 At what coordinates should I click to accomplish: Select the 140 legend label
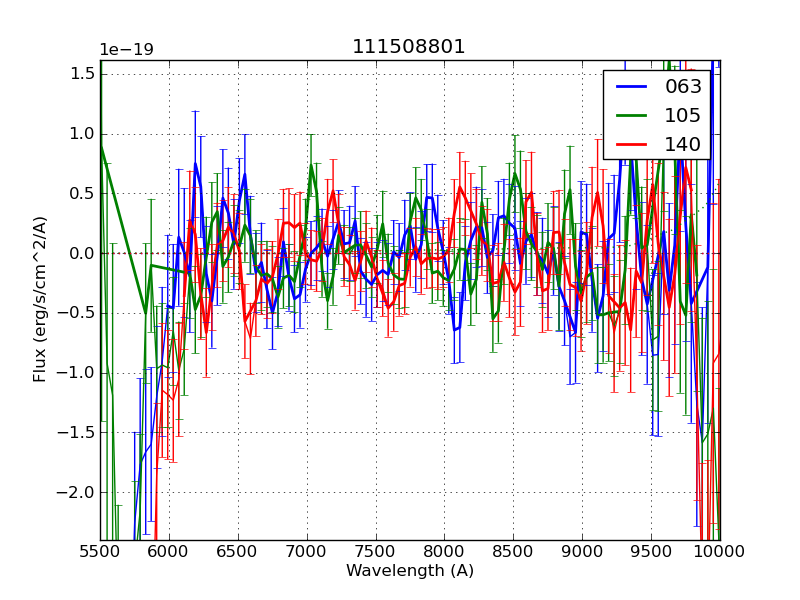[683, 144]
